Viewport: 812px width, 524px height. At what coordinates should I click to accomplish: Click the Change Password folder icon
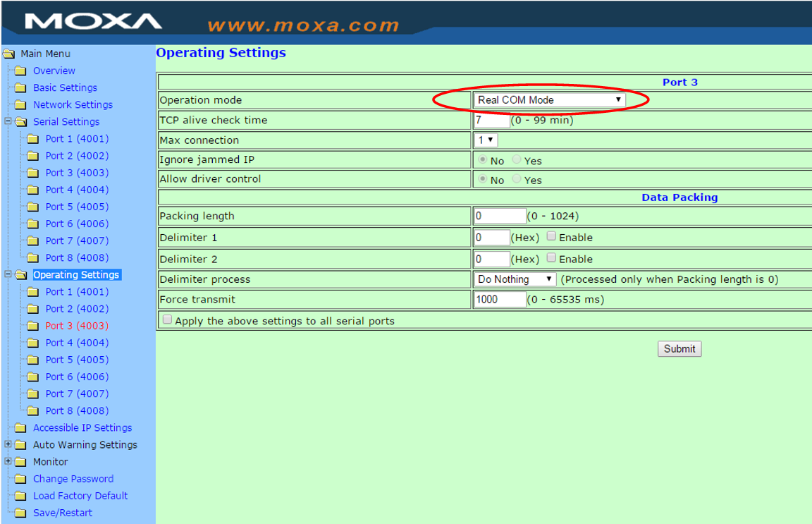click(x=20, y=479)
